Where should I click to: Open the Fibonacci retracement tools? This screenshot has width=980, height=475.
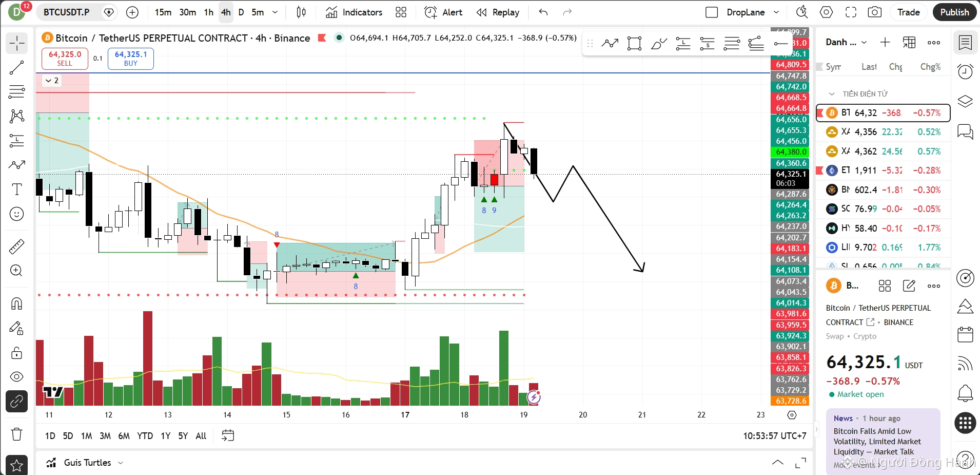point(17,92)
